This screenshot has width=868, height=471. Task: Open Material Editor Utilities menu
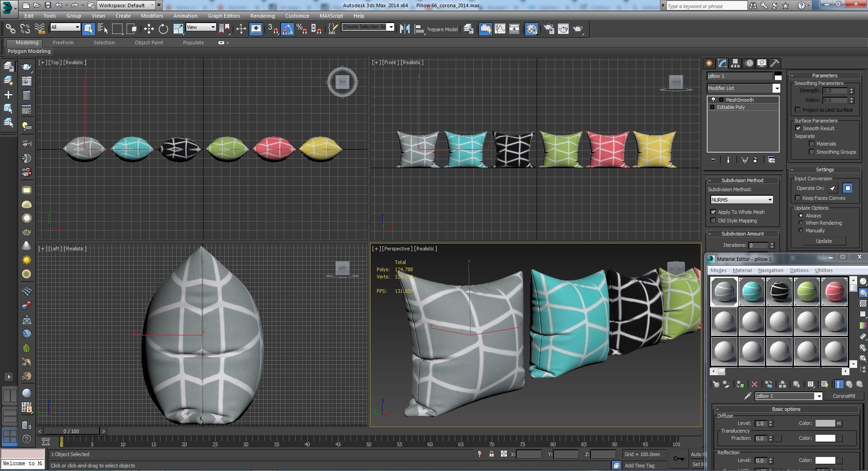click(x=824, y=270)
